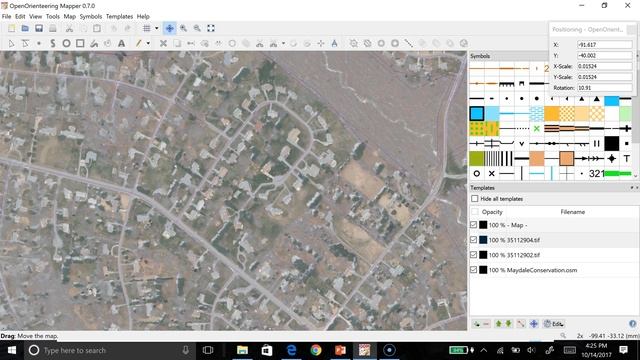Select the MaydaleConservation.osm template row
The image size is (640, 360).
(x=554, y=270)
